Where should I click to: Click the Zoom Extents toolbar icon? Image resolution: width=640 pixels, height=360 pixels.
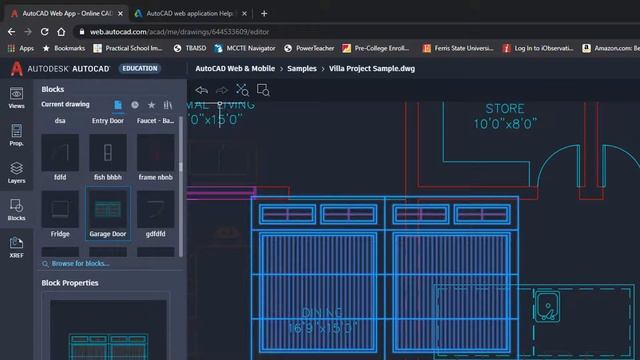[x=242, y=90]
